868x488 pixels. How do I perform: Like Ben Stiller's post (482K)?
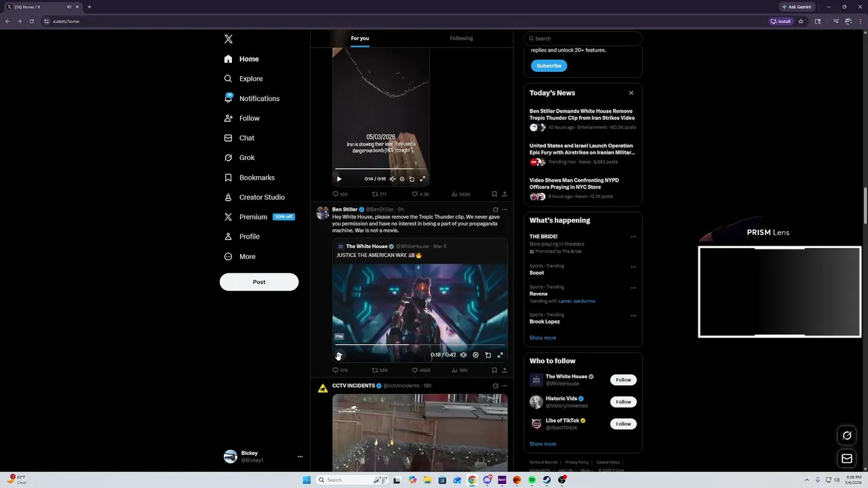click(x=421, y=371)
